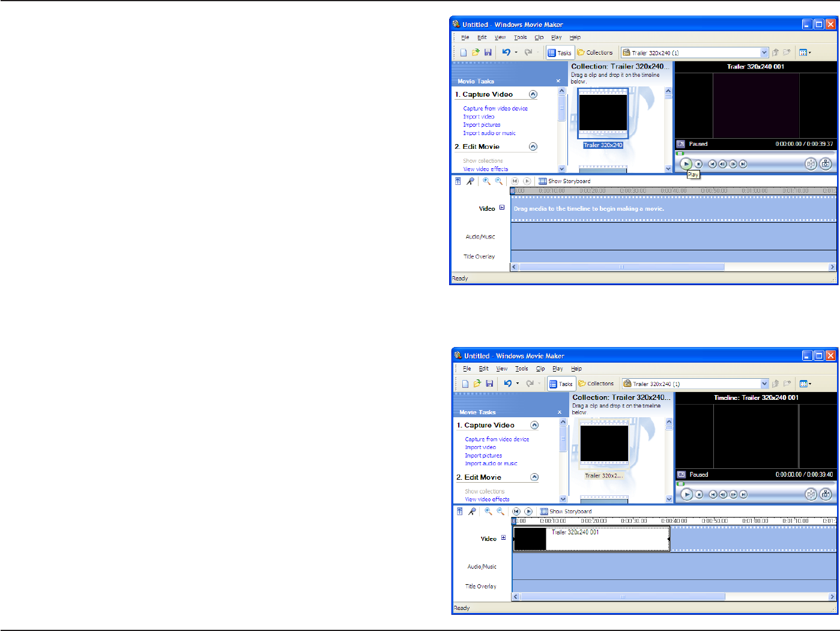Click the preview seek bar in upper window
840x631 pixels.
point(755,154)
